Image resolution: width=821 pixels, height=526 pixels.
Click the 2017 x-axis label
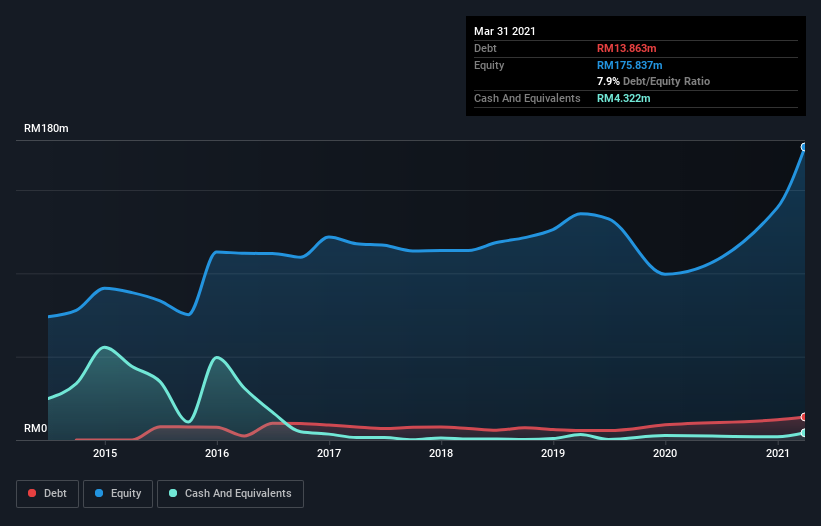coord(329,453)
